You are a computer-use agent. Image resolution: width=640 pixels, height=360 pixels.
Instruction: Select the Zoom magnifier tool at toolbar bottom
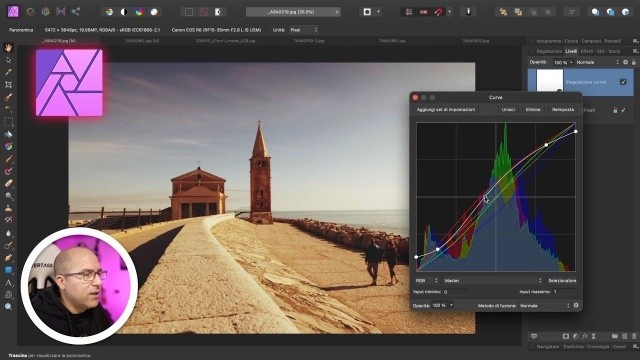coord(8,307)
